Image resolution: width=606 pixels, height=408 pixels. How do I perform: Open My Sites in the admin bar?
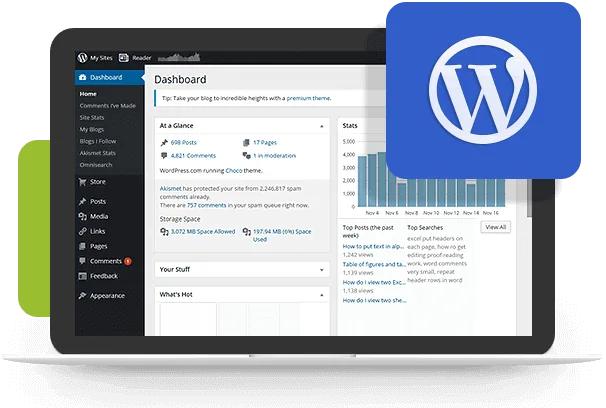101,58
